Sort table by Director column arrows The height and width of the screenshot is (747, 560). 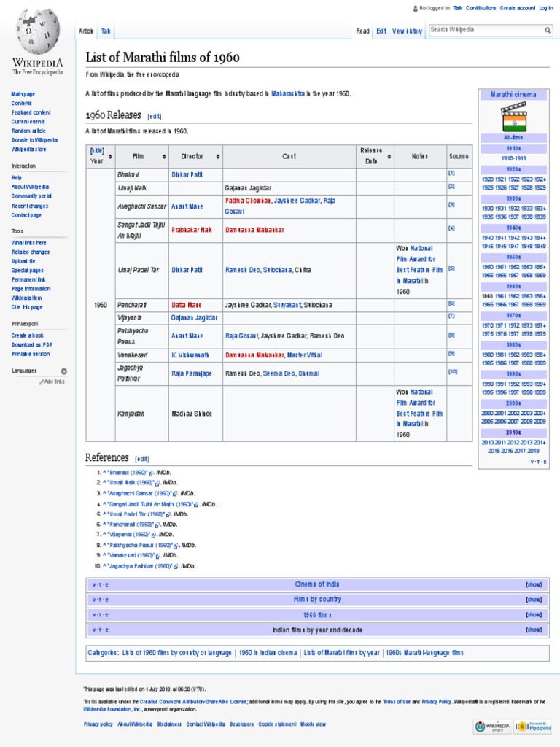218,156
